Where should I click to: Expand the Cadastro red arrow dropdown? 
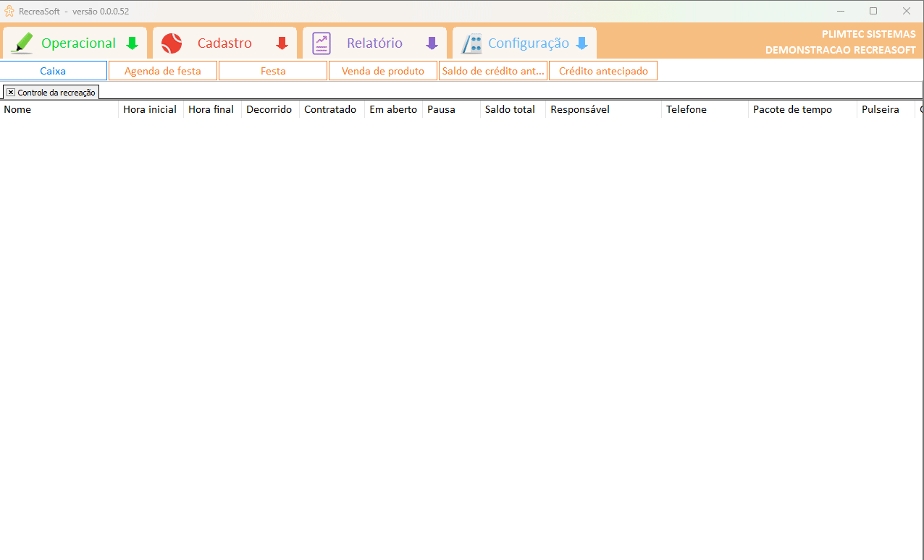(282, 43)
